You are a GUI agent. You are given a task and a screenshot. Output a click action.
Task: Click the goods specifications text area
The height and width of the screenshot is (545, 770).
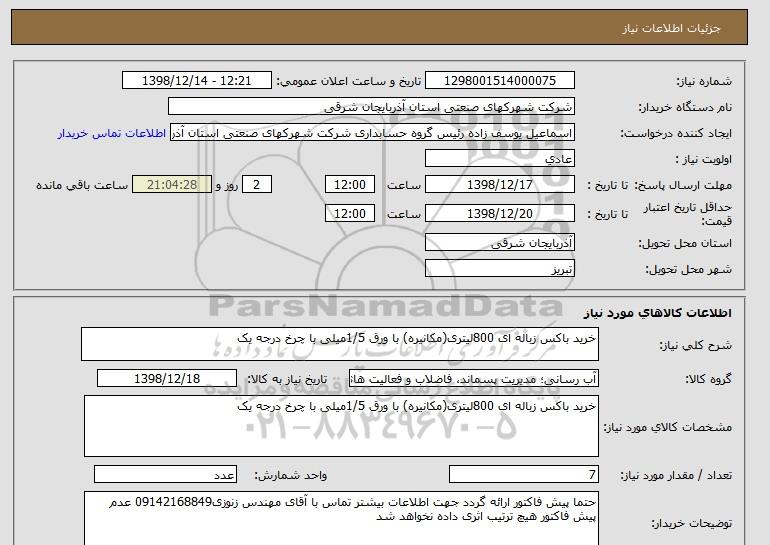(341, 426)
